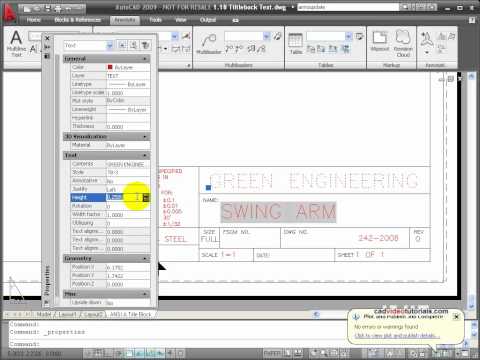Click the Plot icon in quick access toolbar

tap(58, 9)
